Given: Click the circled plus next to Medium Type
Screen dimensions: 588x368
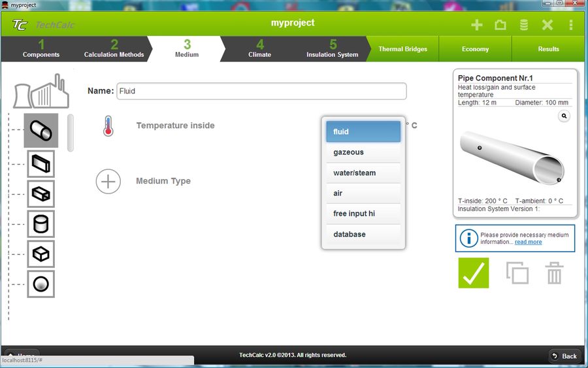Looking at the screenshot, I should (108, 182).
